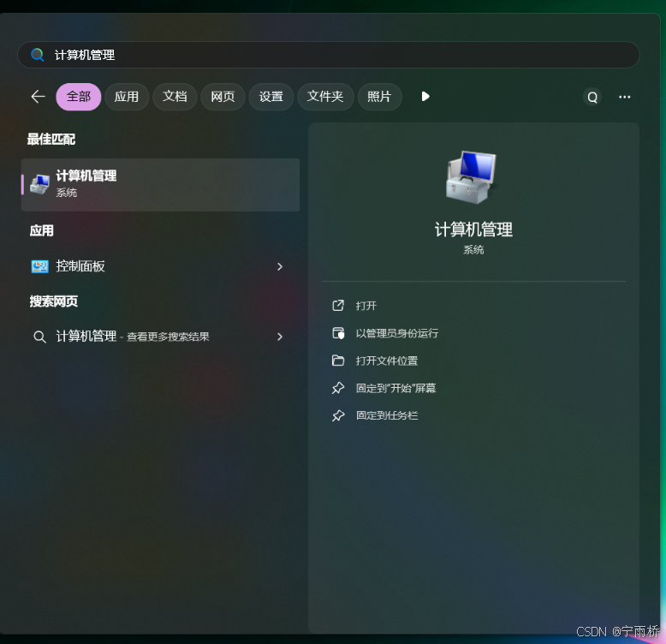
Task: Click the large 计算机管理 toolbox icon
Action: (x=471, y=177)
